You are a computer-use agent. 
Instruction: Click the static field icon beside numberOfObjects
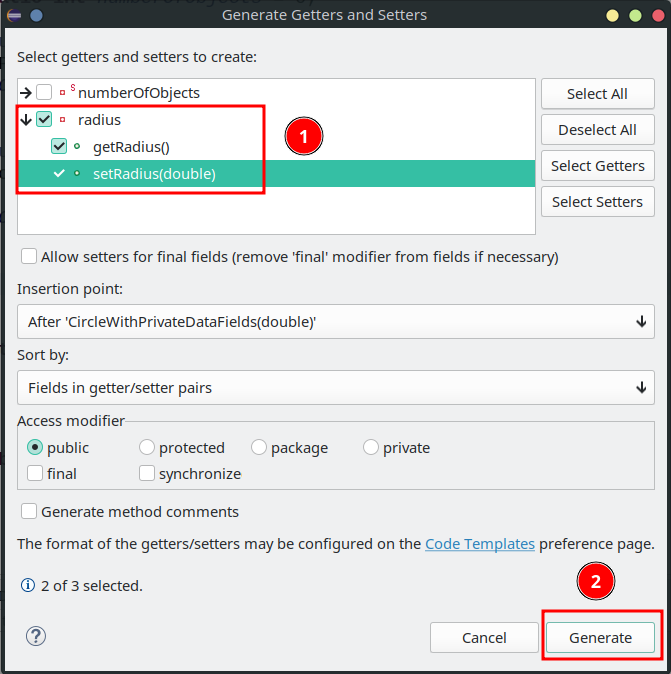tap(64, 92)
